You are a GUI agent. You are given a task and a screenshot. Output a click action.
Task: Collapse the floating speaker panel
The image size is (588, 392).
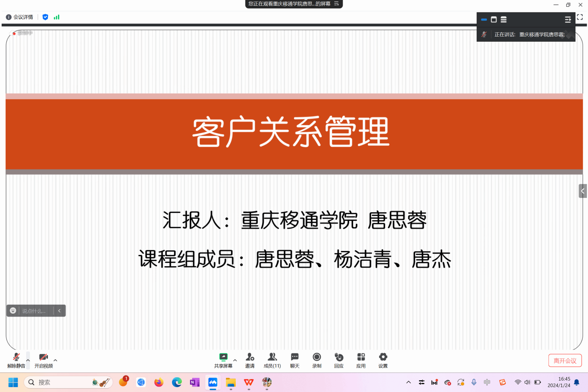point(568,20)
